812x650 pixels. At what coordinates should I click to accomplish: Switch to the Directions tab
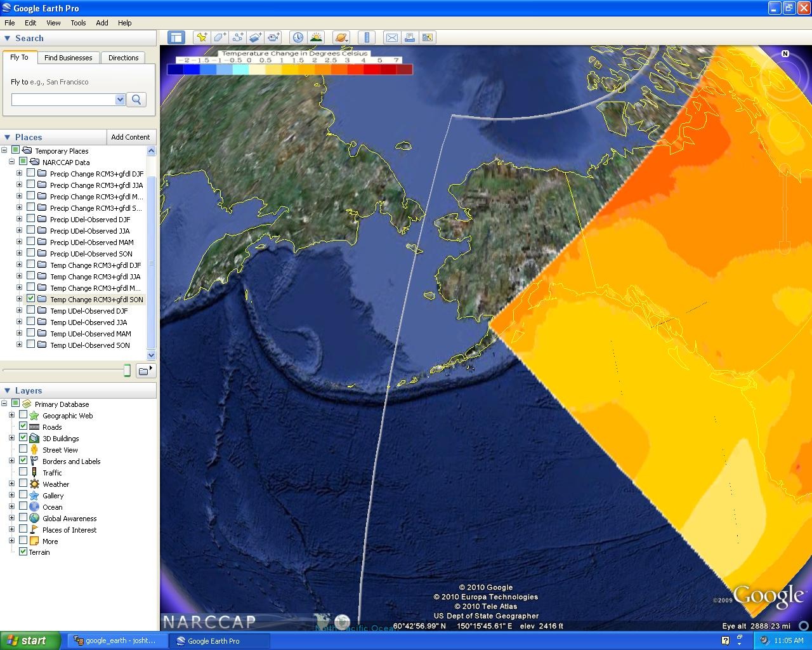[123, 58]
